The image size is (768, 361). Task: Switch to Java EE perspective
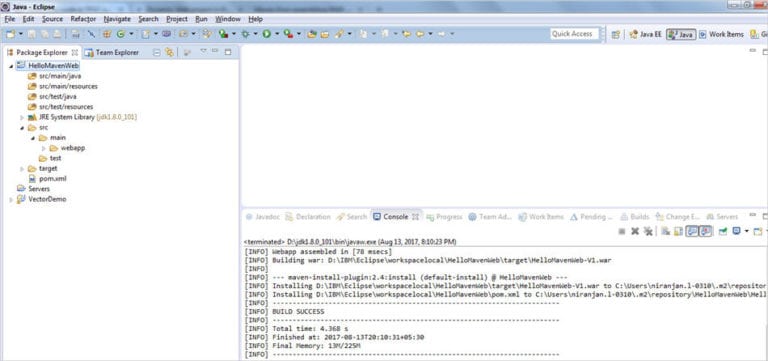click(646, 34)
